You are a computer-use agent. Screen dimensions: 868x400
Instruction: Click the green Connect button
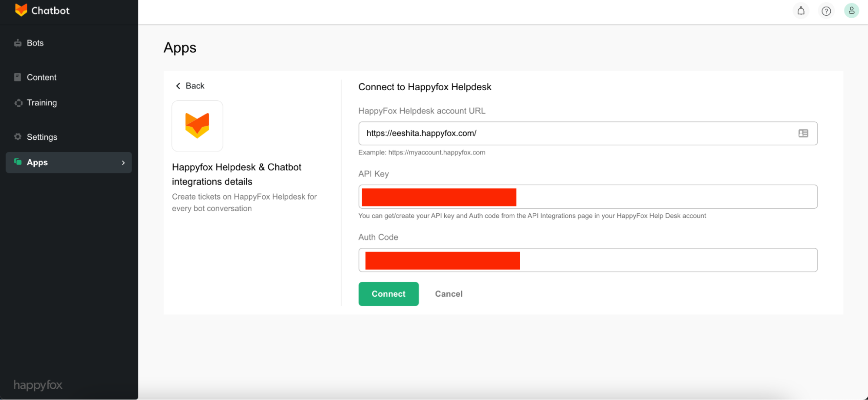pos(388,294)
